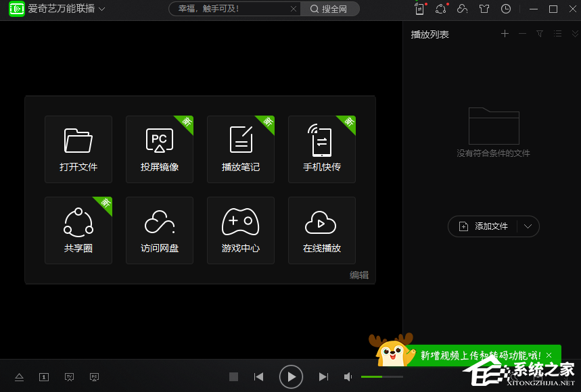
Task: Click the green iQIYI app logo
Action: (x=17, y=9)
